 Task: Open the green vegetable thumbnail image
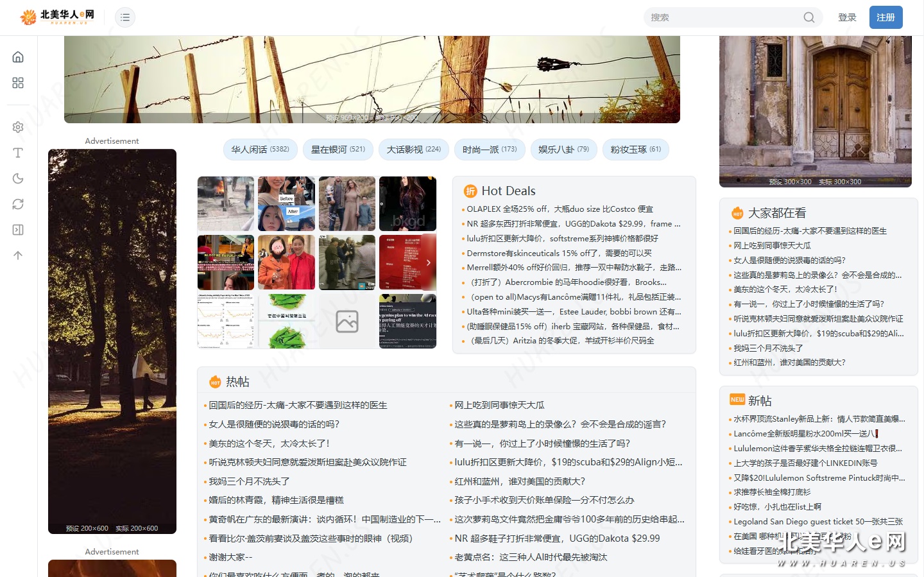pos(286,322)
